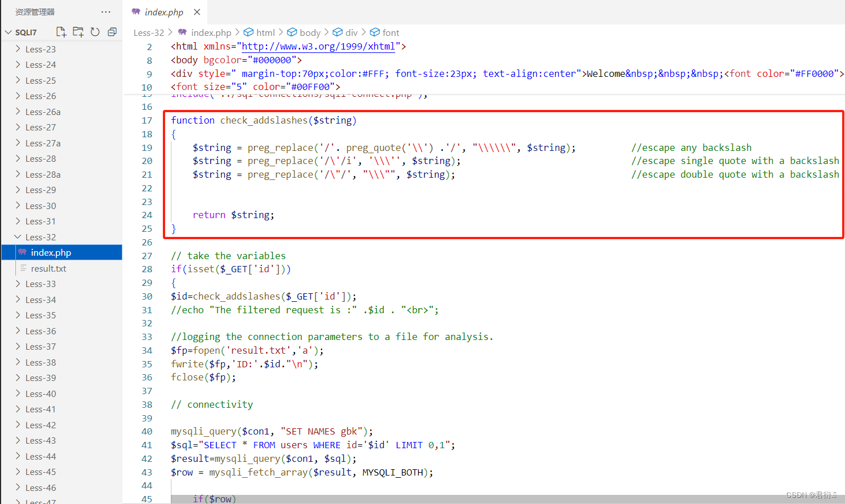This screenshot has width=845, height=504.
Task: Click the check_addslashes function name on line 17
Action: pyautogui.click(x=264, y=120)
